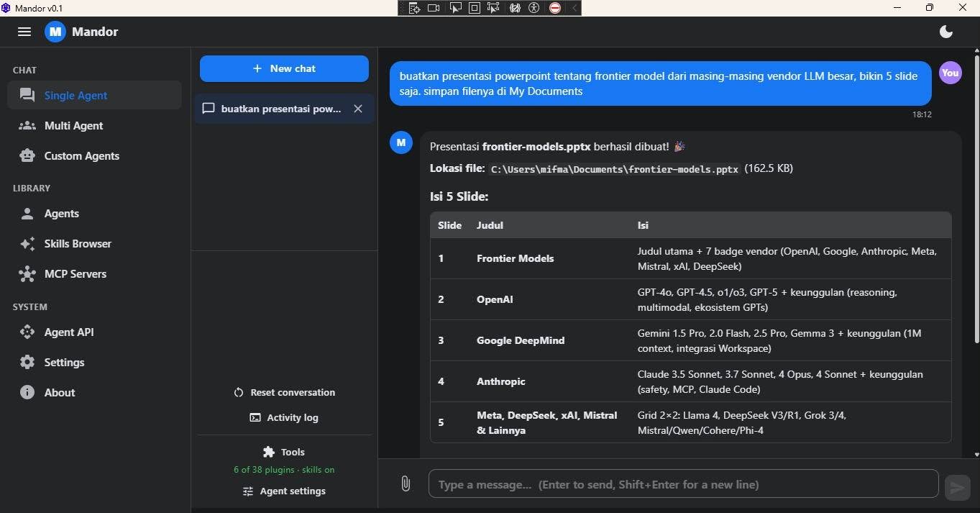Click accessibility person icon in debug toolbar

(533, 8)
